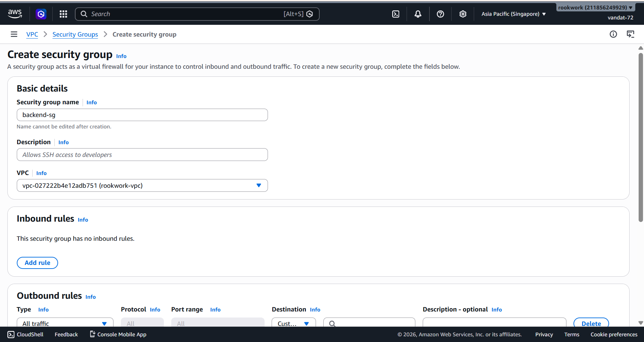Focus the top Search bar

pyautogui.click(x=197, y=14)
